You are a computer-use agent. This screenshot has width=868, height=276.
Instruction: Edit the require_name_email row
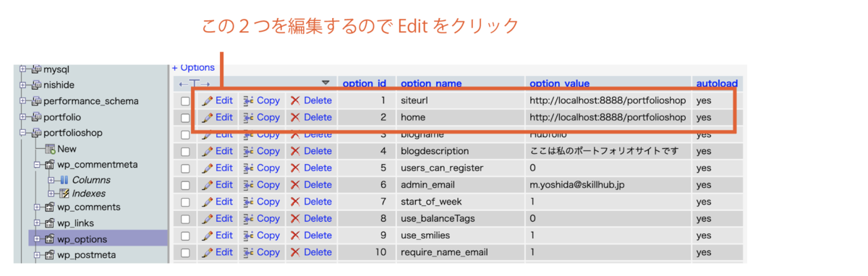click(x=217, y=252)
